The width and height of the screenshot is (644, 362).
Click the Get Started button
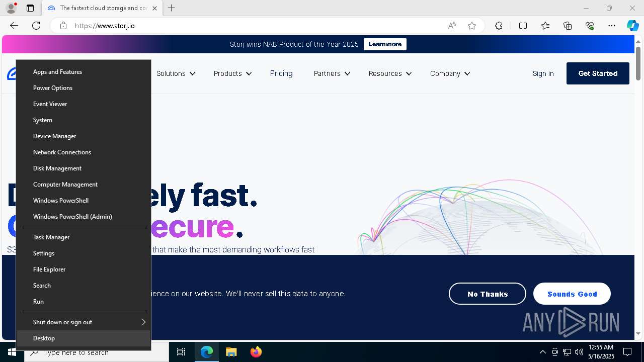click(x=598, y=73)
